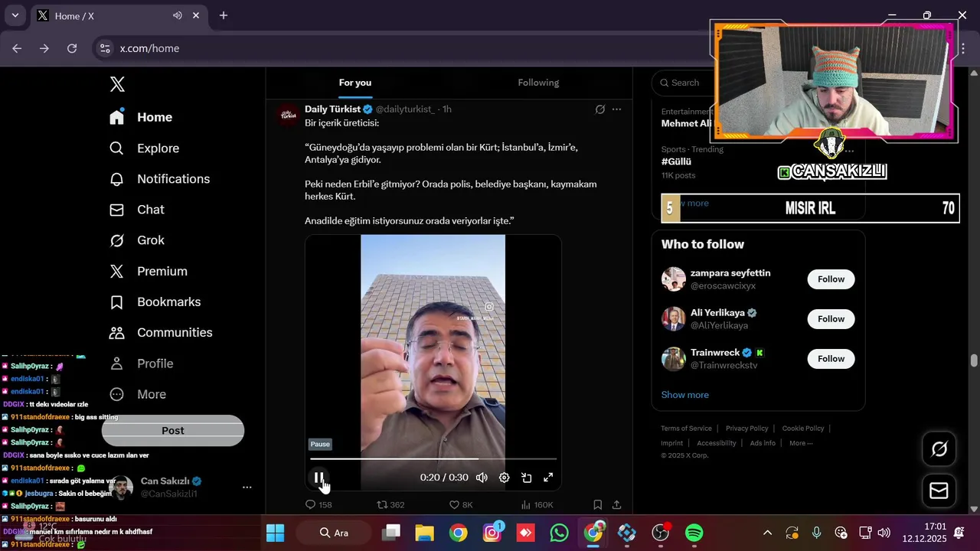Switch to the For you tab
Image resolution: width=980 pixels, height=551 pixels.
(x=355, y=83)
